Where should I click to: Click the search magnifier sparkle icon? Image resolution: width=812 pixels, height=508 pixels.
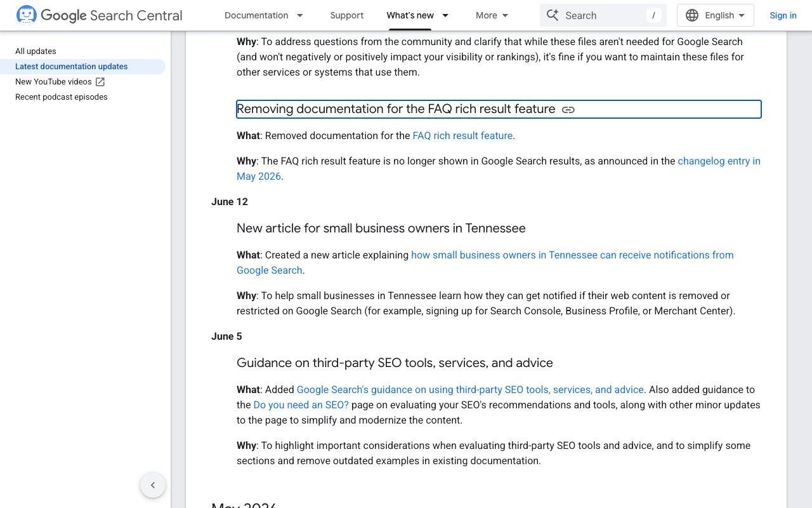pos(553,15)
